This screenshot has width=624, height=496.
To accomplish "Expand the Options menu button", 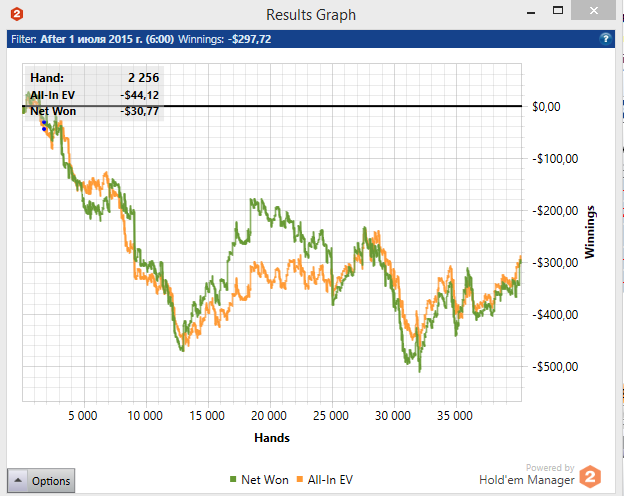I will coord(41,480).
